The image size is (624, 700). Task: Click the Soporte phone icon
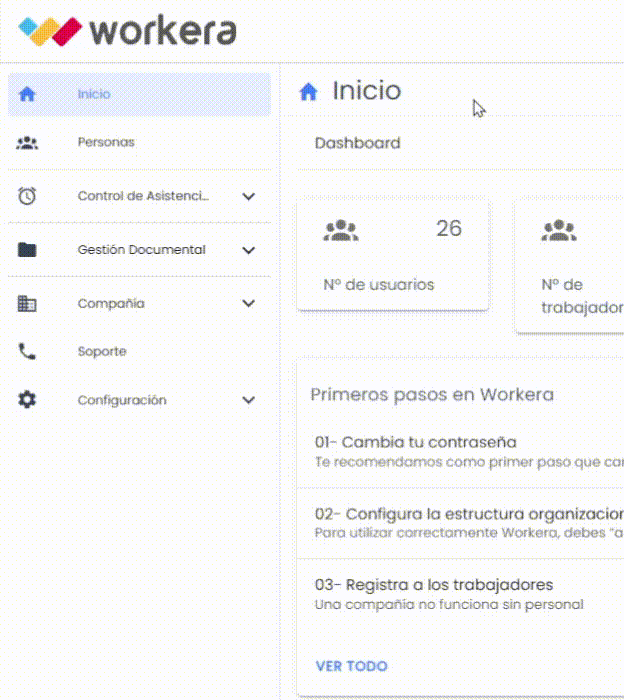(27, 352)
